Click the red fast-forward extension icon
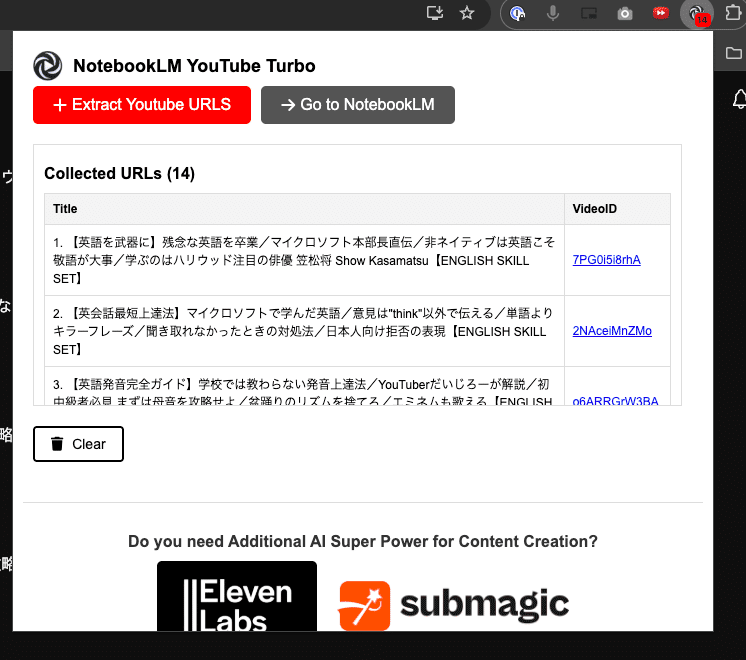The width and height of the screenshot is (746, 660). [x=660, y=14]
